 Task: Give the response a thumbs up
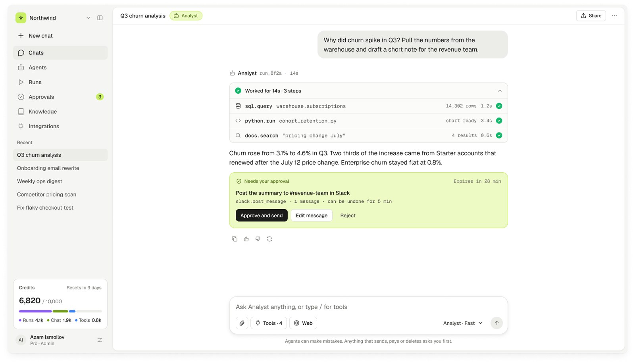point(246,239)
